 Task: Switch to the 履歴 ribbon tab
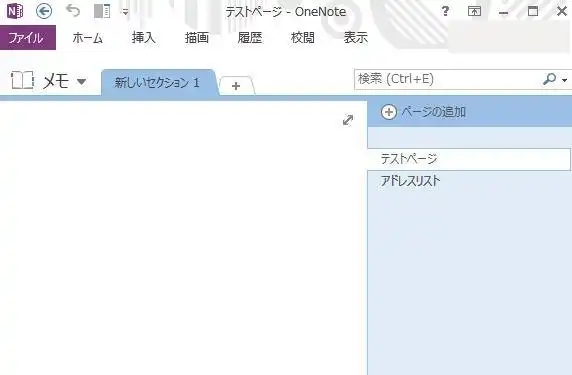pyautogui.click(x=250, y=38)
